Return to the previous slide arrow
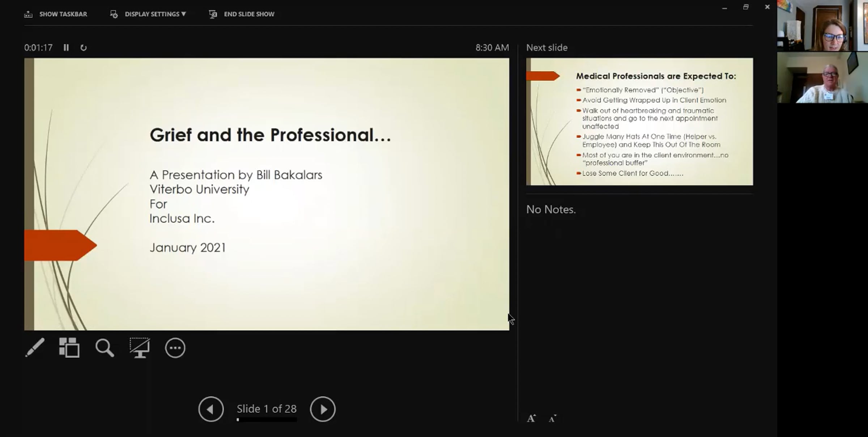This screenshot has width=868, height=437. click(x=211, y=409)
